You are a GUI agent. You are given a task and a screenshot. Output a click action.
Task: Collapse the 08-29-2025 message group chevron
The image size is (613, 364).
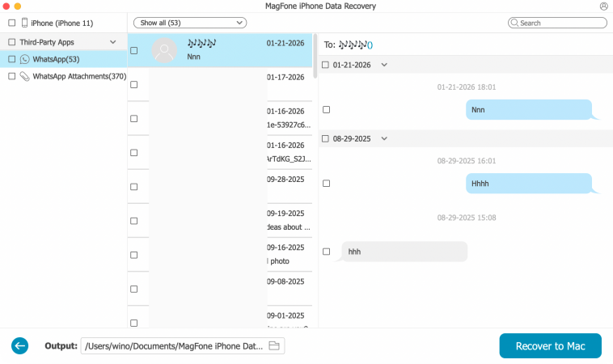coord(384,138)
